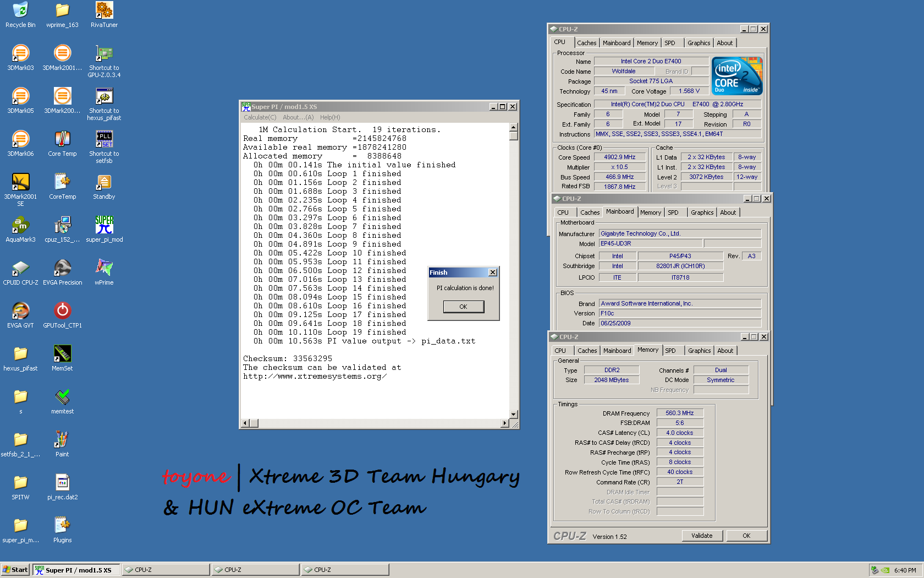Open the Calculate(C) menu in Super PI
The height and width of the screenshot is (578, 924).
coord(260,117)
